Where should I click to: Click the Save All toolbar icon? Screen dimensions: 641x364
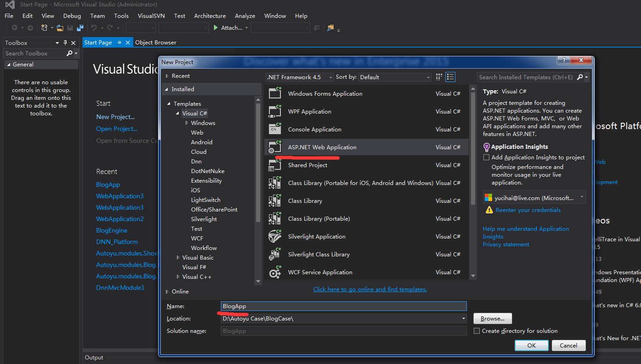click(x=80, y=28)
